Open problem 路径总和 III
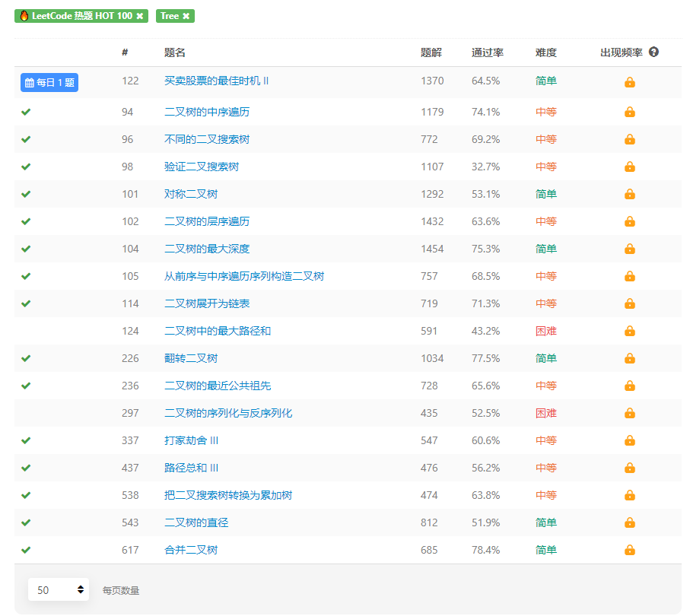The image size is (690, 616). coord(191,468)
